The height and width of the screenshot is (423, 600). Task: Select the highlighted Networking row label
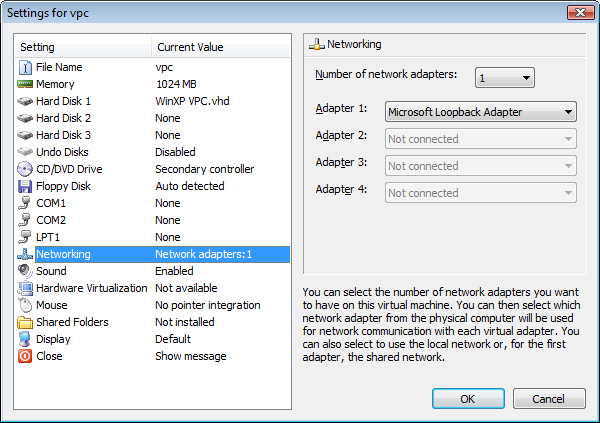(63, 254)
